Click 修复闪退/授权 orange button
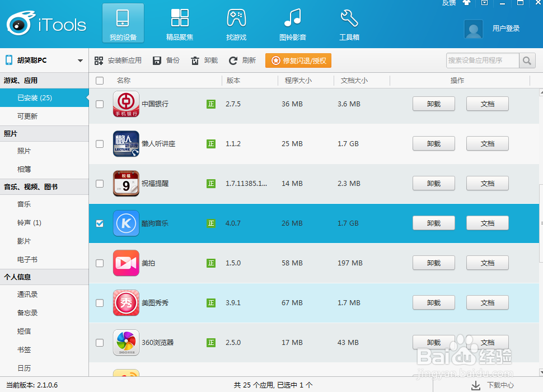This screenshot has width=543, height=392. (298, 60)
